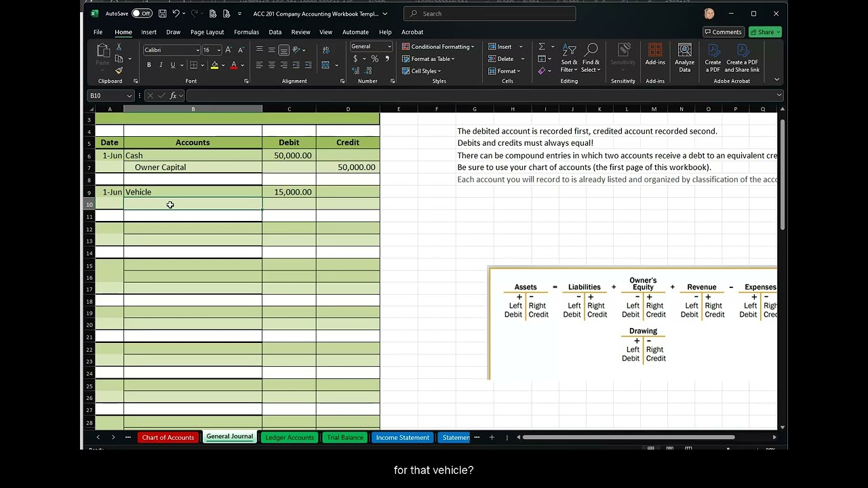
Task: Toggle Italic formatting
Action: 161,65
